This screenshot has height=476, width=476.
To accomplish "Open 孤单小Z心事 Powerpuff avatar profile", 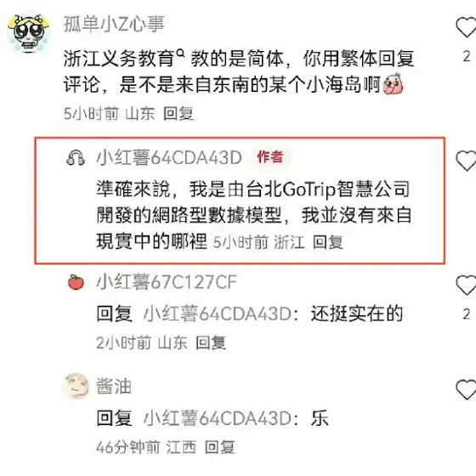I will click(x=28, y=33).
